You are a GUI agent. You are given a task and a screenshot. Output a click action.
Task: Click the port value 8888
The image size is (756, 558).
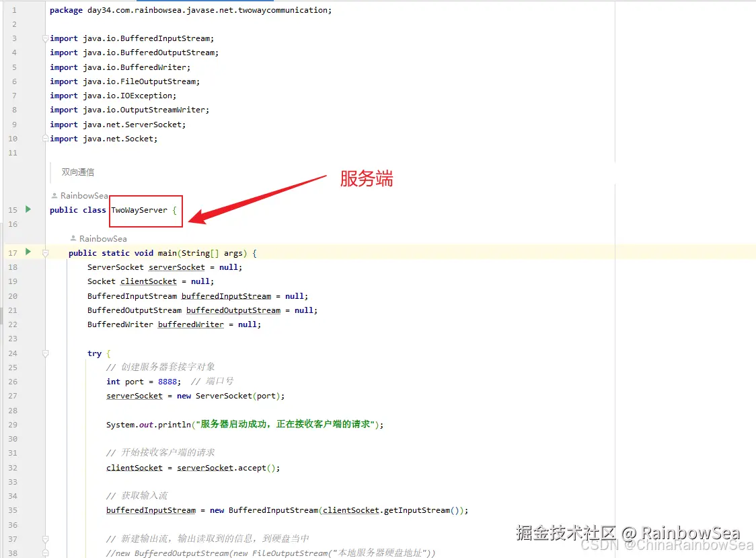pos(167,382)
